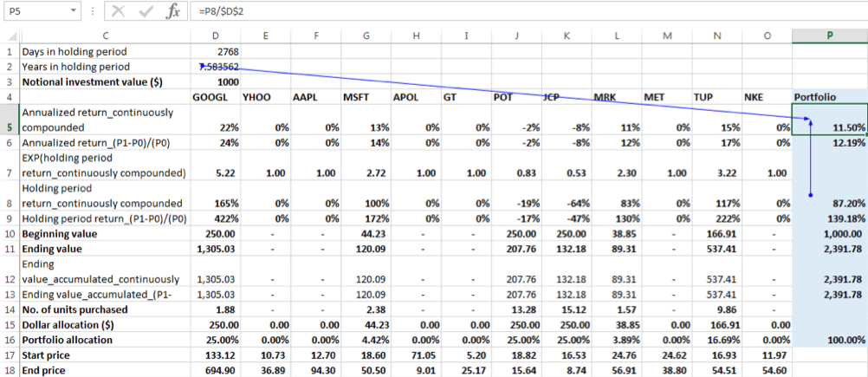The height and width of the screenshot is (377, 868).
Task: Click 'Ending value' row label
Action: (105, 249)
